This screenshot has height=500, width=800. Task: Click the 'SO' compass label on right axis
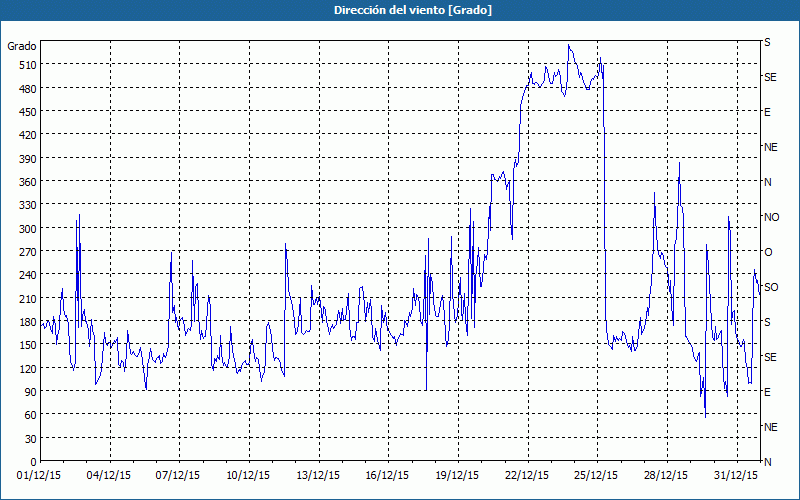click(x=771, y=287)
